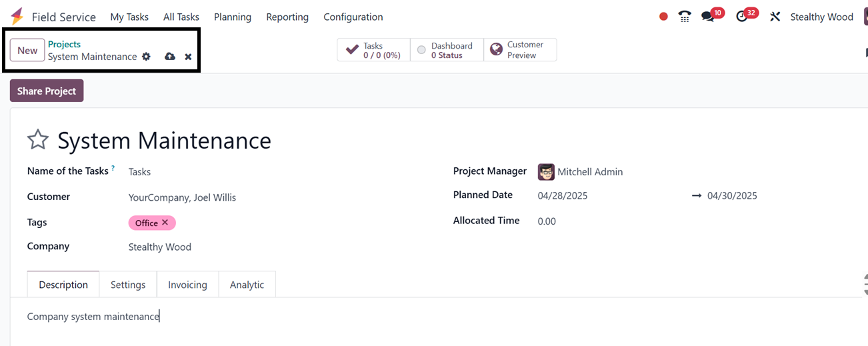
Task: Open the Field Service app logo
Action: [x=17, y=17]
